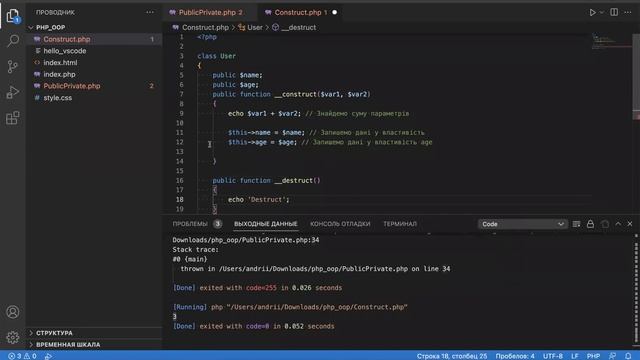Clear the output panel
The width and height of the screenshot is (640, 360).
coord(576,224)
